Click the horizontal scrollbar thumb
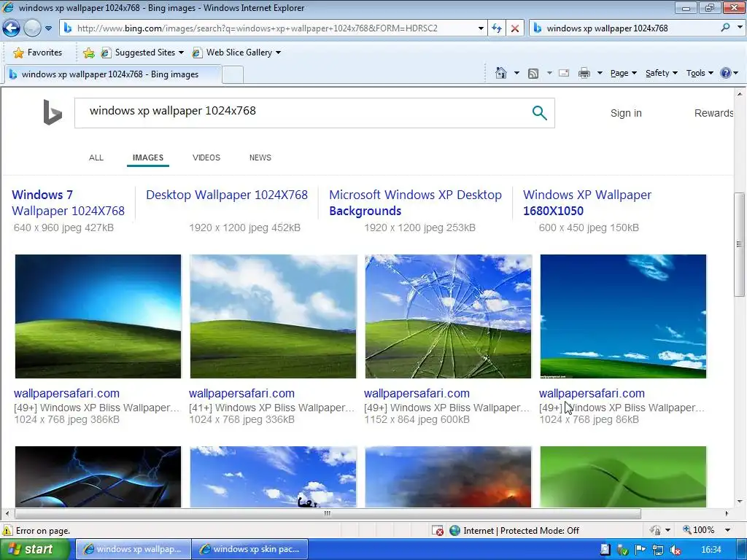The image size is (747, 560). (328, 513)
